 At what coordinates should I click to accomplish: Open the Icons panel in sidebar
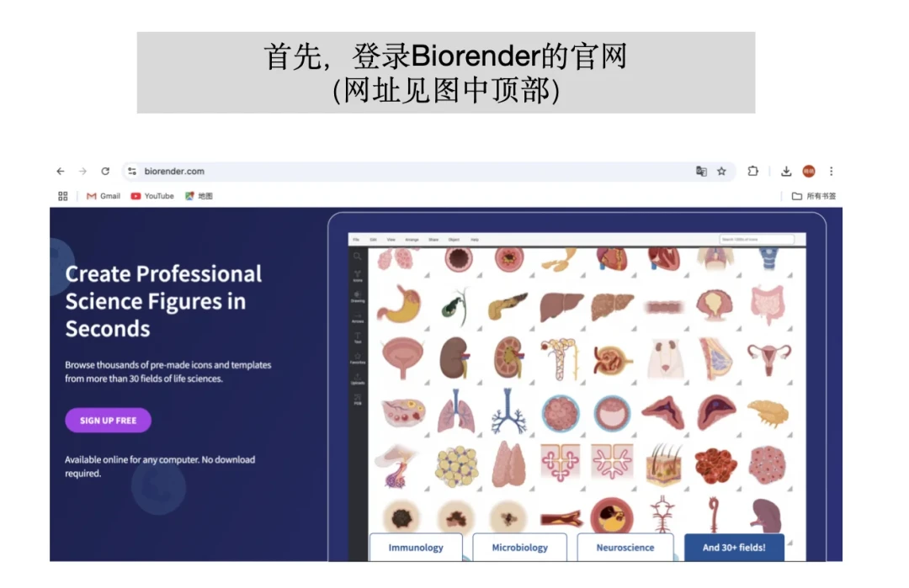coord(357,276)
